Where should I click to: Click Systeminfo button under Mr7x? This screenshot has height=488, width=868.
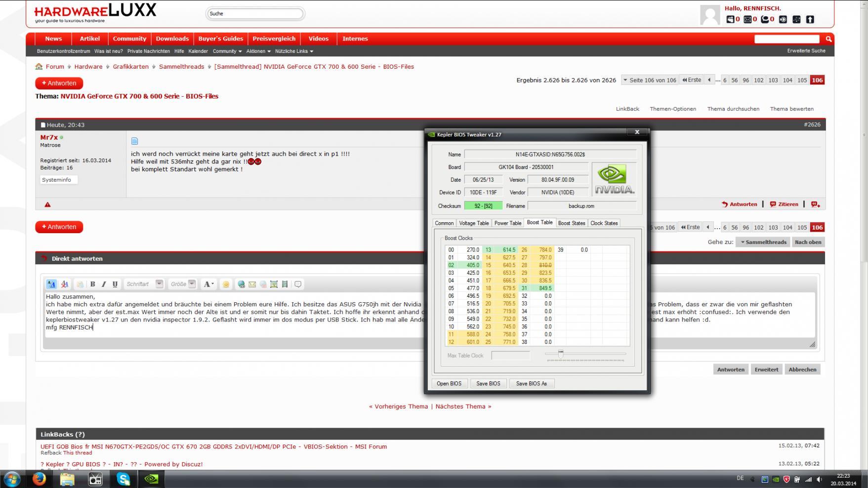pyautogui.click(x=59, y=180)
